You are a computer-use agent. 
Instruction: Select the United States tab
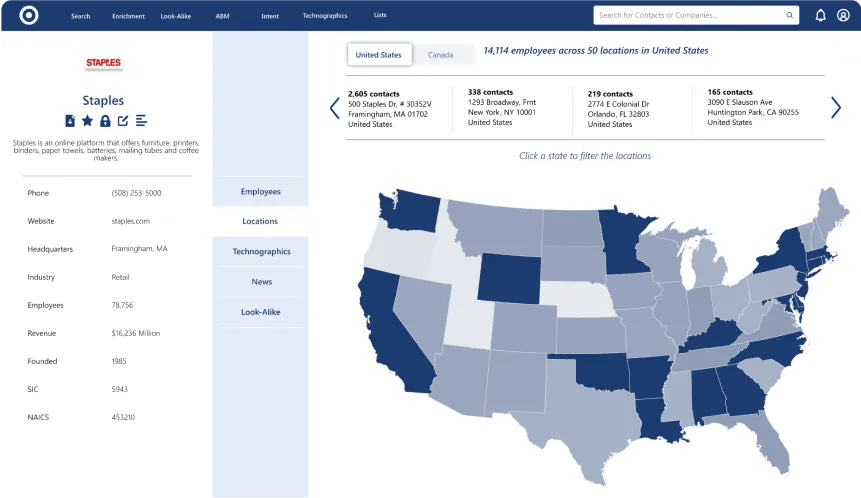379,54
